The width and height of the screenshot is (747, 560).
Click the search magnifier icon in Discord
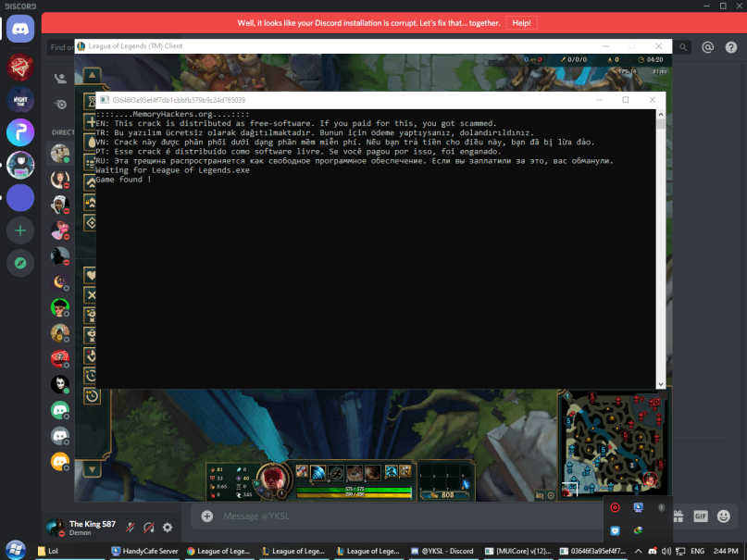tap(683, 47)
